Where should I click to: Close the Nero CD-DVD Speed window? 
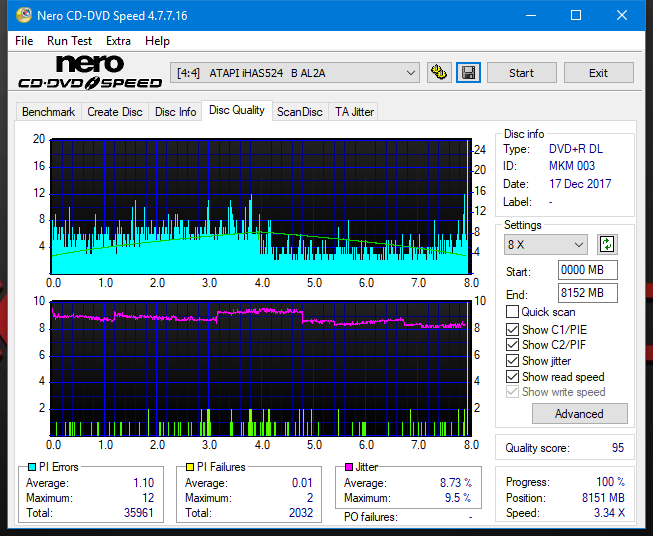click(x=622, y=15)
